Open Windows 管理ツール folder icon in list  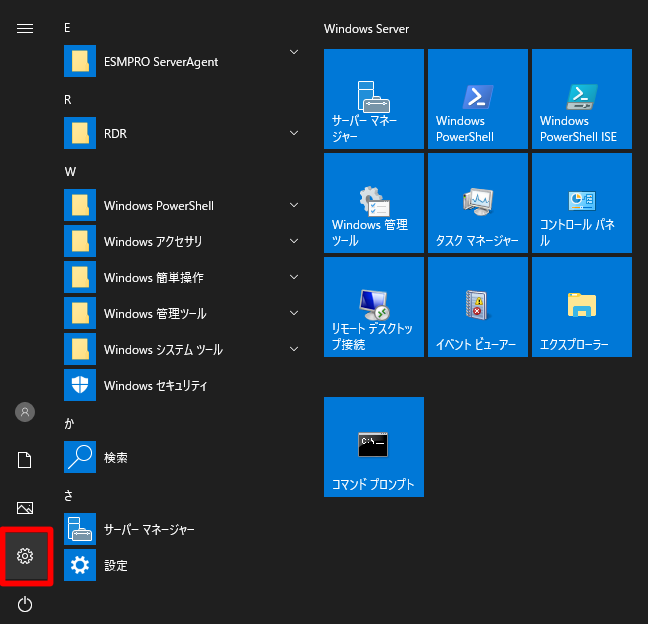(80, 313)
